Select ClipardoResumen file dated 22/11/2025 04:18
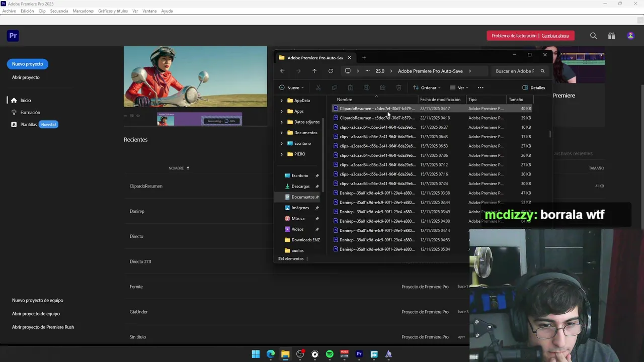This screenshot has width=644, height=362. (433, 118)
